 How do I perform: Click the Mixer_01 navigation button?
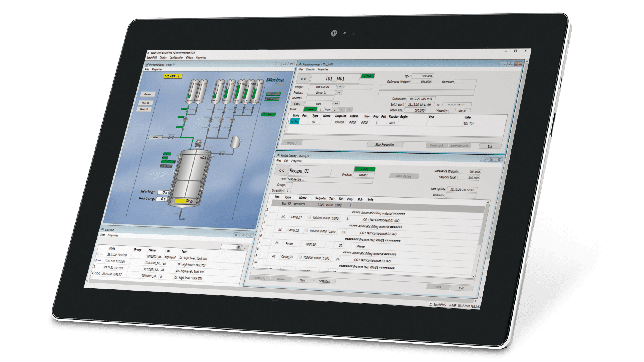pos(146,103)
